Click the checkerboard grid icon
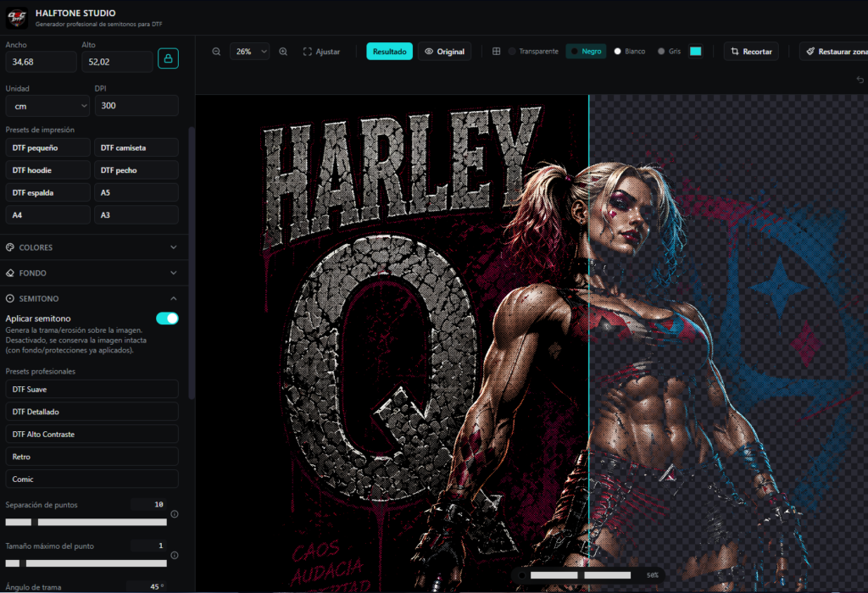The width and height of the screenshot is (868, 593). (x=496, y=52)
